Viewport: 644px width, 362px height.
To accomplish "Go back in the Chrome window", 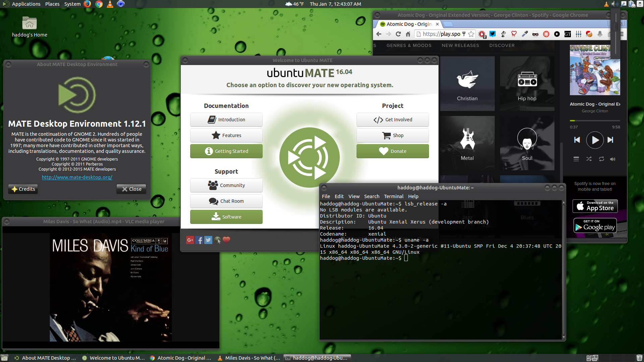I will coord(379,34).
